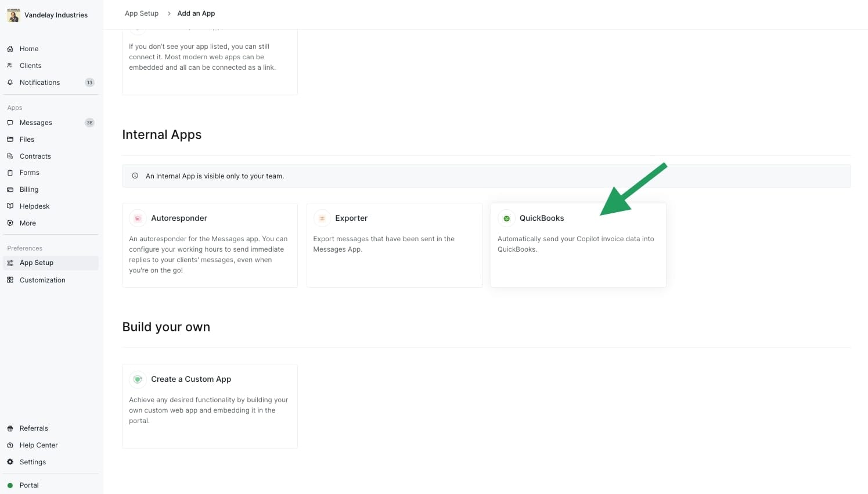
Task: Expand the More menu in sidebar
Action: [x=27, y=223]
